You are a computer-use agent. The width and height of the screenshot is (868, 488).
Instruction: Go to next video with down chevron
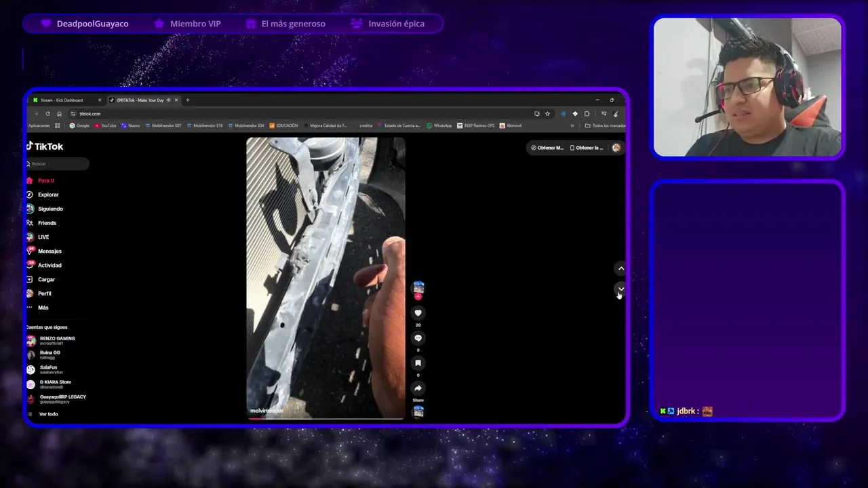620,289
